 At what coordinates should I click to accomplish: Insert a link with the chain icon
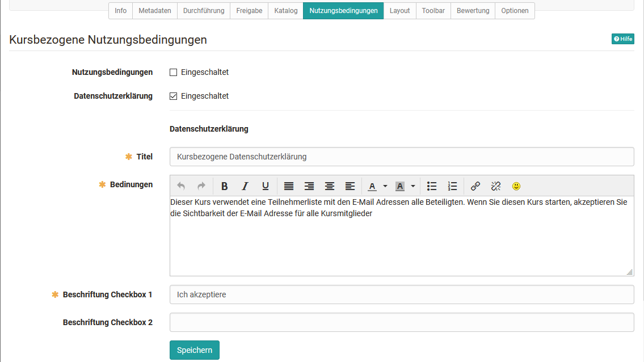(475, 186)
